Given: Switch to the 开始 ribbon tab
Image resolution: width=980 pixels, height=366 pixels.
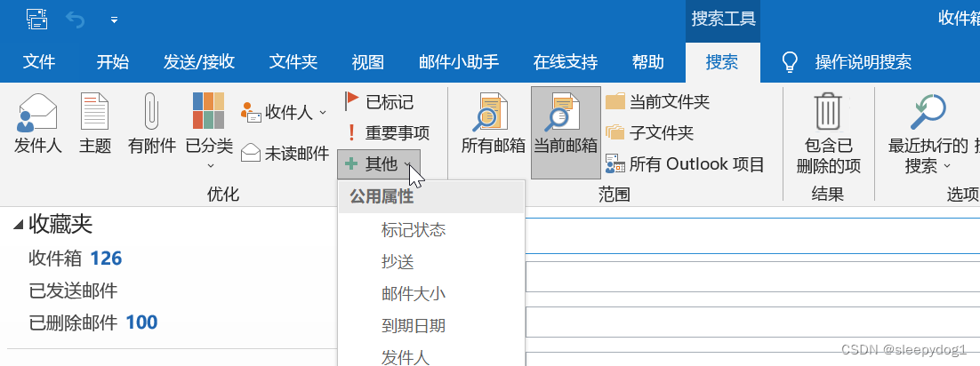Looking at the screenshot, I should [x=113, y=62].
